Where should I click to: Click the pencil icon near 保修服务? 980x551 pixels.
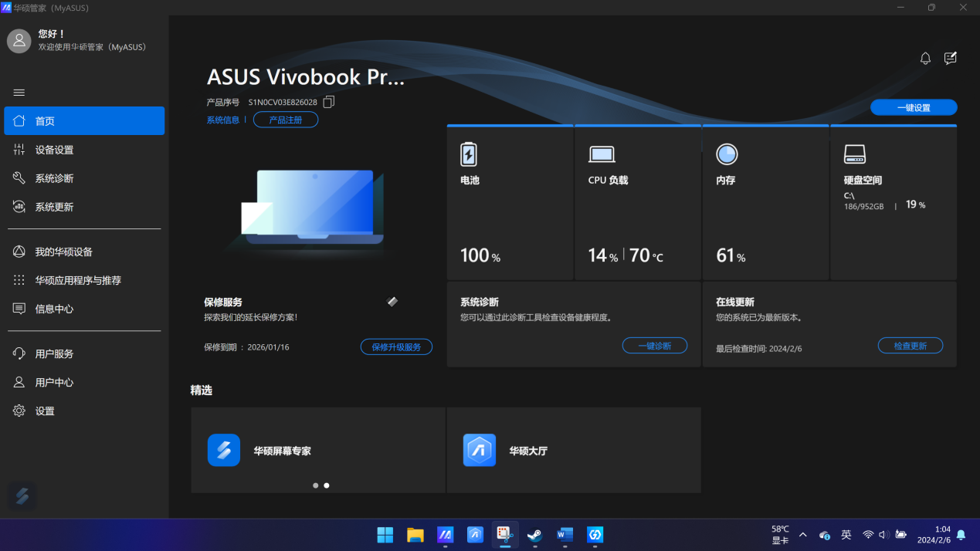[392, 302]
